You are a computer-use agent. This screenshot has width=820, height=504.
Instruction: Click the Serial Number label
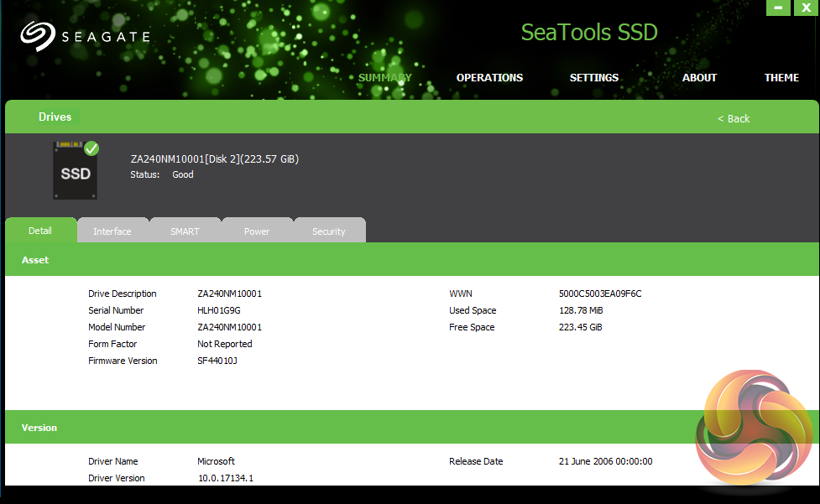click(x=116, y=310)
